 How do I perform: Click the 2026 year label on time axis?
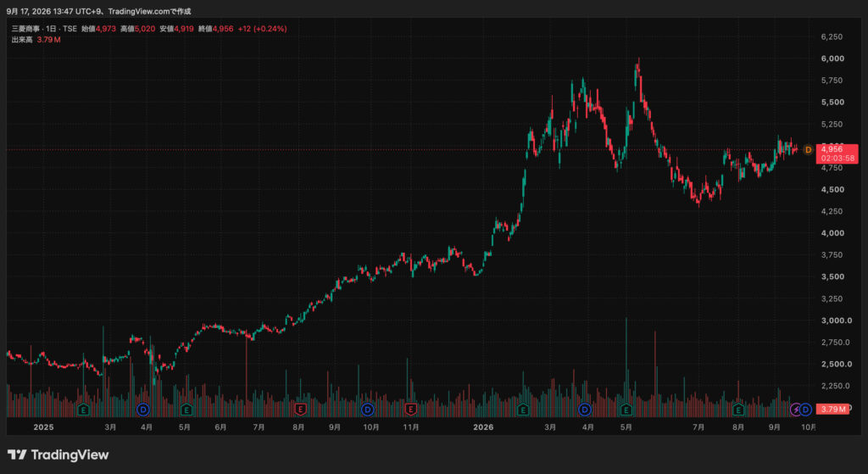pyautogui.click(x=483, y=427)
